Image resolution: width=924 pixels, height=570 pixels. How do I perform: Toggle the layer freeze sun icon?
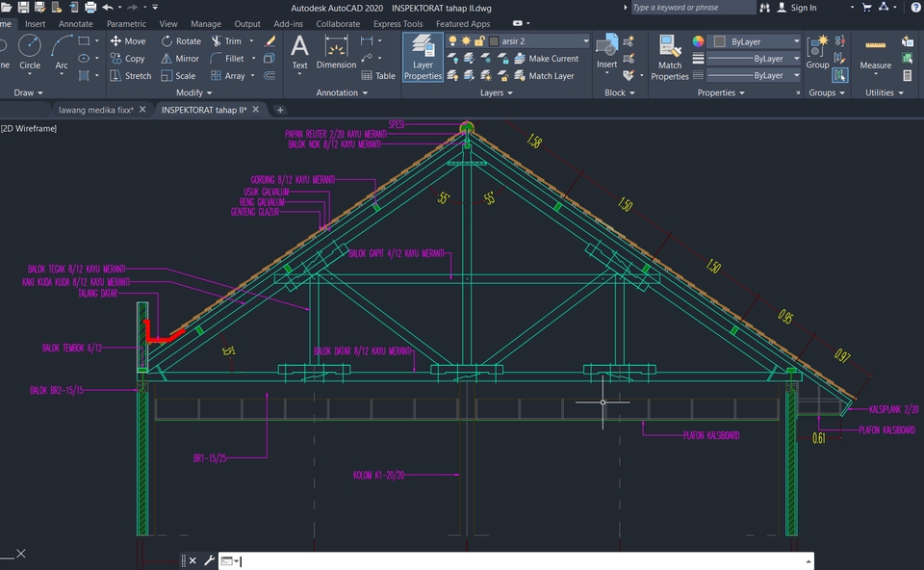point(464,40)
